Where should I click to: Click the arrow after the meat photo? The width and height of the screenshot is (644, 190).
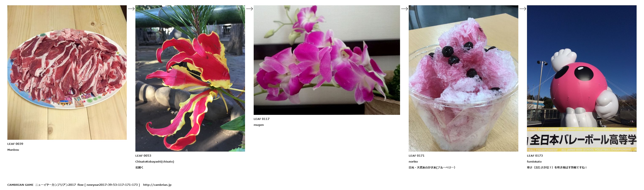click(x=131, y=9)
